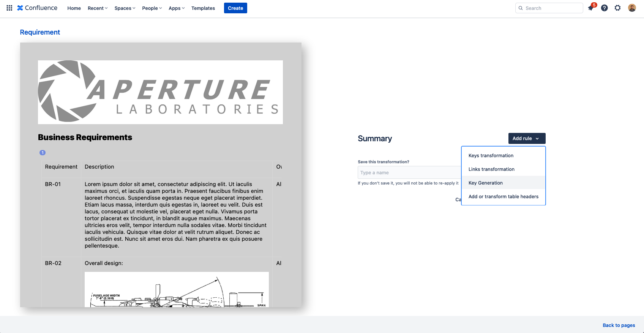This screenshot has height=333, width=644.
Task: Collapse the Add rule dropdown button
Action: 527,139
